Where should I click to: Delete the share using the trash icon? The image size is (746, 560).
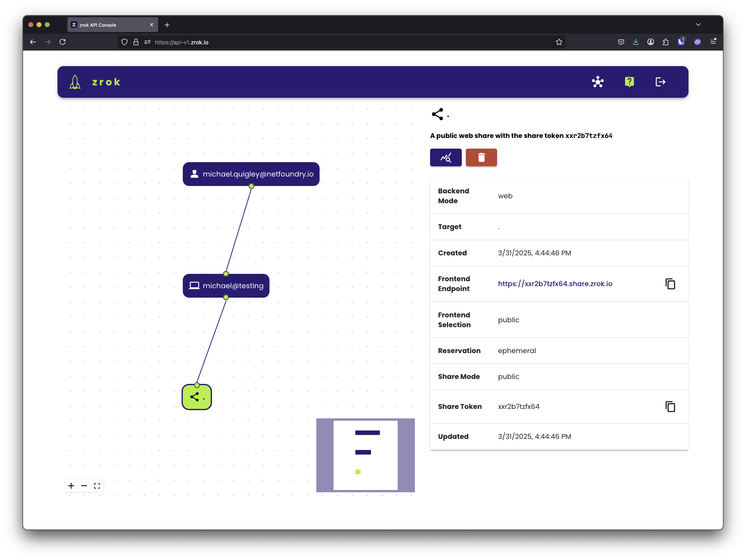click(481, 157)
